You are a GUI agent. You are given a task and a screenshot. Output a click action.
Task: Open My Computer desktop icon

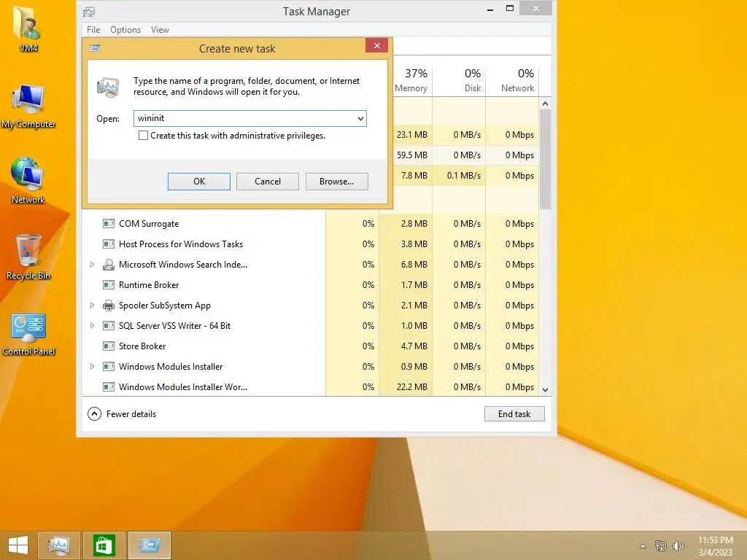coord(28,106)
